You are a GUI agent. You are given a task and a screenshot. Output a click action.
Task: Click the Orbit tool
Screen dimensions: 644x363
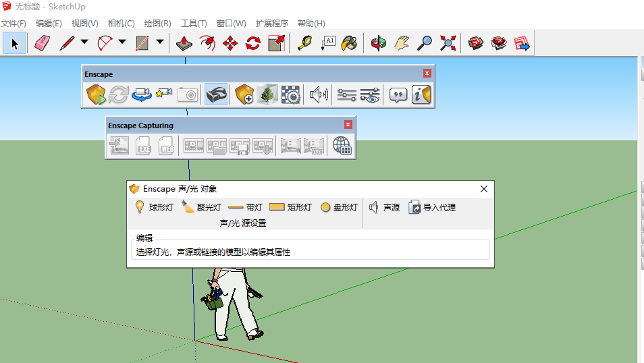click(379, 44)
